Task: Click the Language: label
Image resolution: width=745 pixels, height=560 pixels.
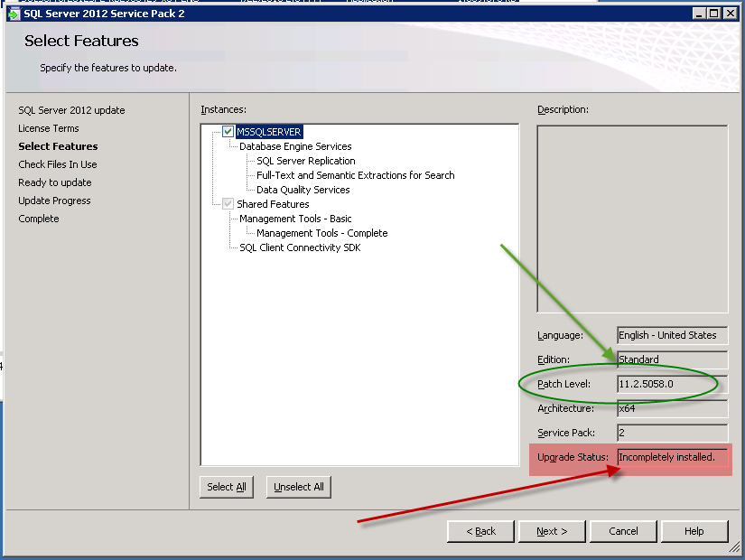Action: coord(560,335)
